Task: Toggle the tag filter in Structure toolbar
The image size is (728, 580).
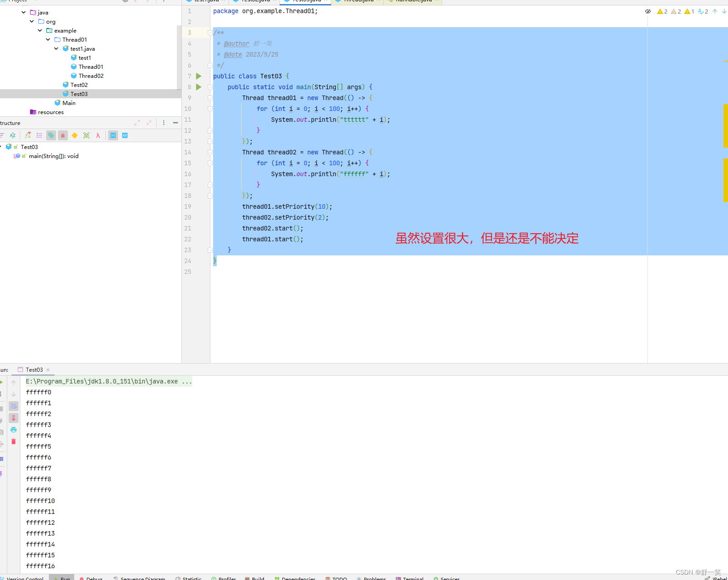Action: (51, 135)
